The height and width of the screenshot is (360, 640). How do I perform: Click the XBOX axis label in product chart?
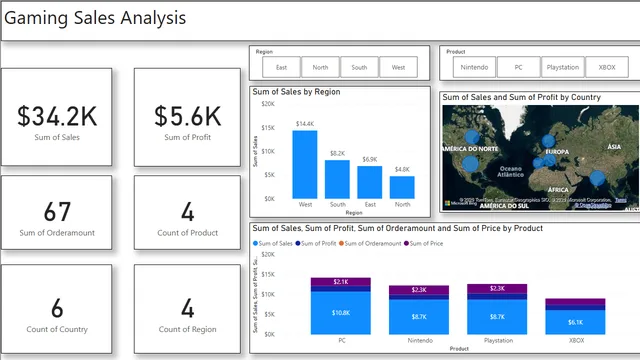576,340
